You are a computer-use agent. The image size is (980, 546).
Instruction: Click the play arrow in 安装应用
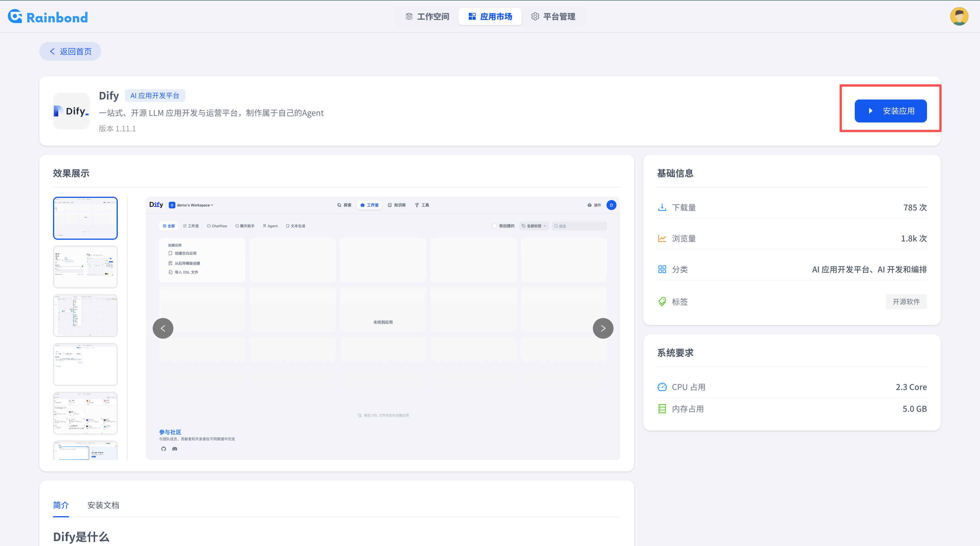pos(871,111)
